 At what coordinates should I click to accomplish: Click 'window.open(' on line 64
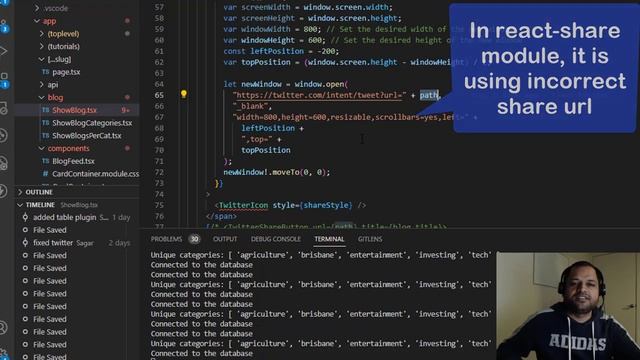click(x=321, y=84)
